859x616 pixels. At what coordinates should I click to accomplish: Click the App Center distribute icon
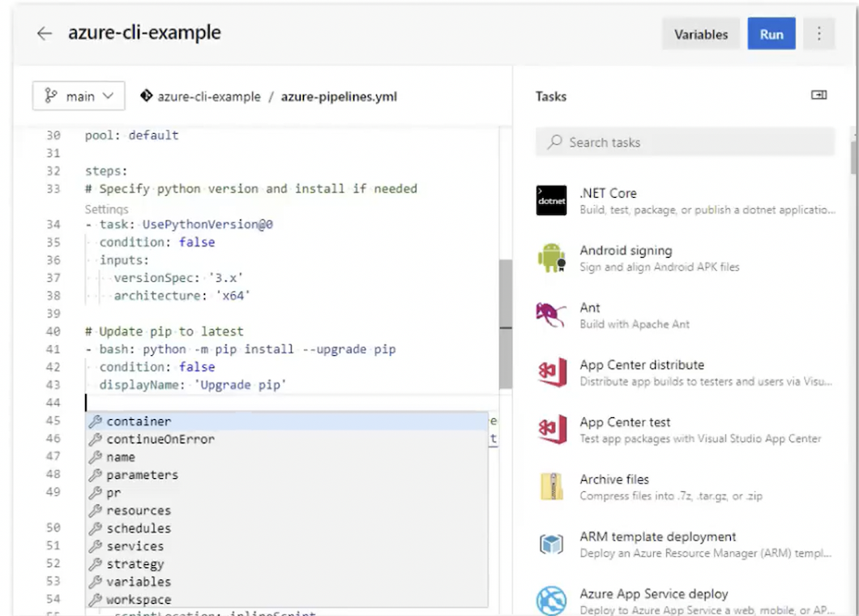pos(551,373)
